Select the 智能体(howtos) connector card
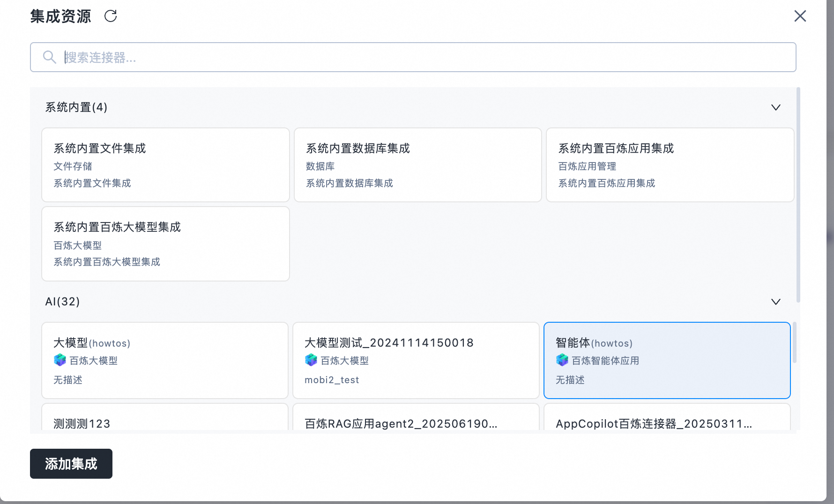 [x=667, y=360]
